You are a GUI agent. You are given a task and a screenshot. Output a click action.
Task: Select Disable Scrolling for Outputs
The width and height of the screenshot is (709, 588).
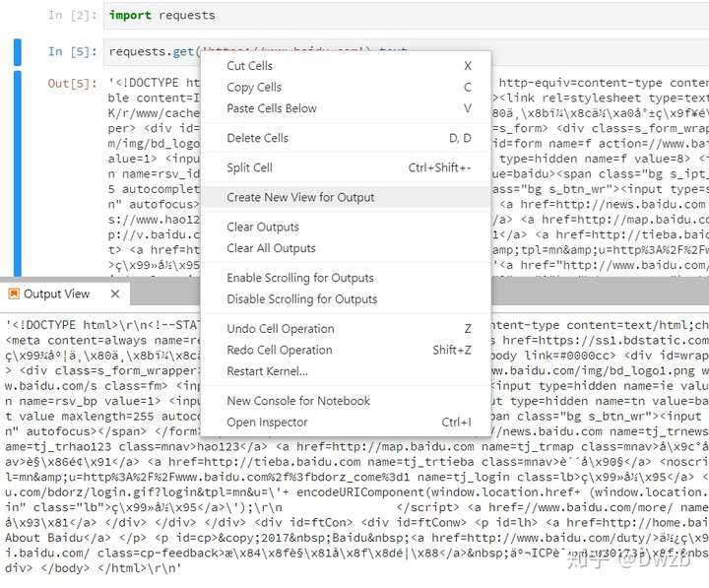coord(346,299)
